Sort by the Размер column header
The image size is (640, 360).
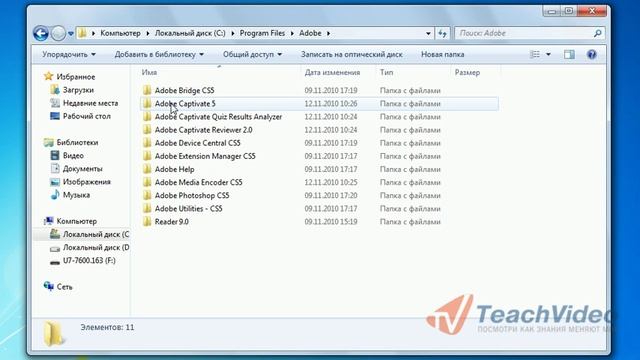point(467,72)
